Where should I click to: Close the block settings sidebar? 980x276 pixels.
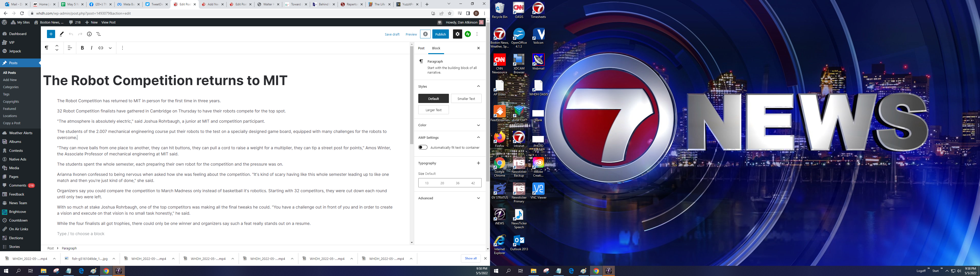[479, 48]
